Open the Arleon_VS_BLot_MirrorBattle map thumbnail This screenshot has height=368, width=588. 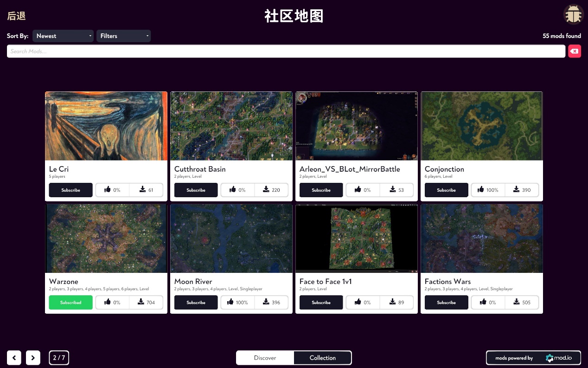(x=357, y=126)
